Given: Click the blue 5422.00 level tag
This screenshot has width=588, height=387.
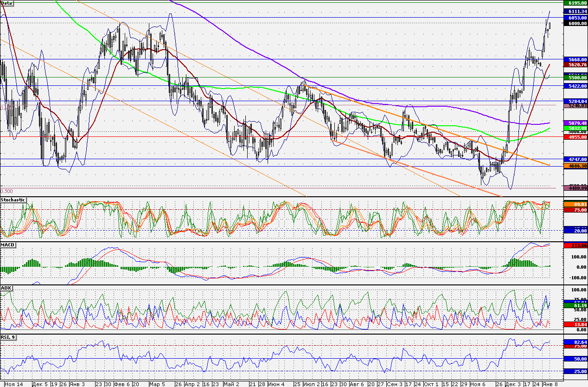Looking at the screenshot, I should 575,86.
